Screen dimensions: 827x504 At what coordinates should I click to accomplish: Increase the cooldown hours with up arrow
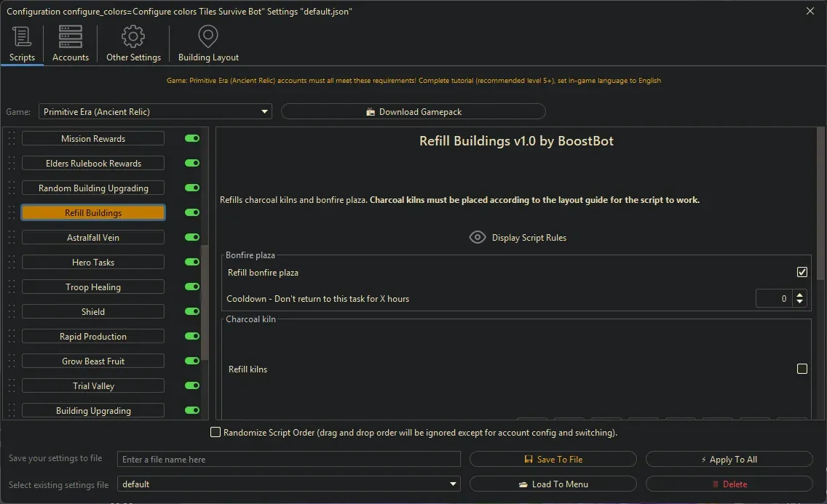[801, 295]
